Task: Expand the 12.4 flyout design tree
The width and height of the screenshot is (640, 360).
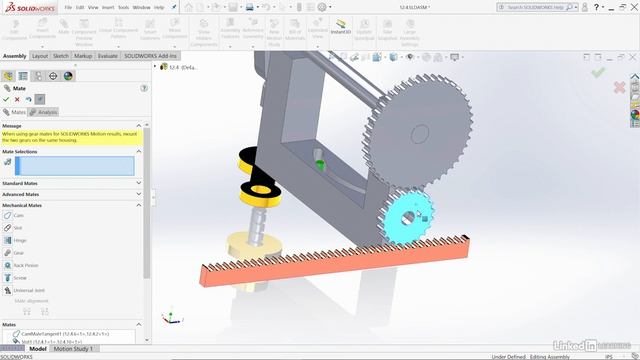Action: [155, 67]
